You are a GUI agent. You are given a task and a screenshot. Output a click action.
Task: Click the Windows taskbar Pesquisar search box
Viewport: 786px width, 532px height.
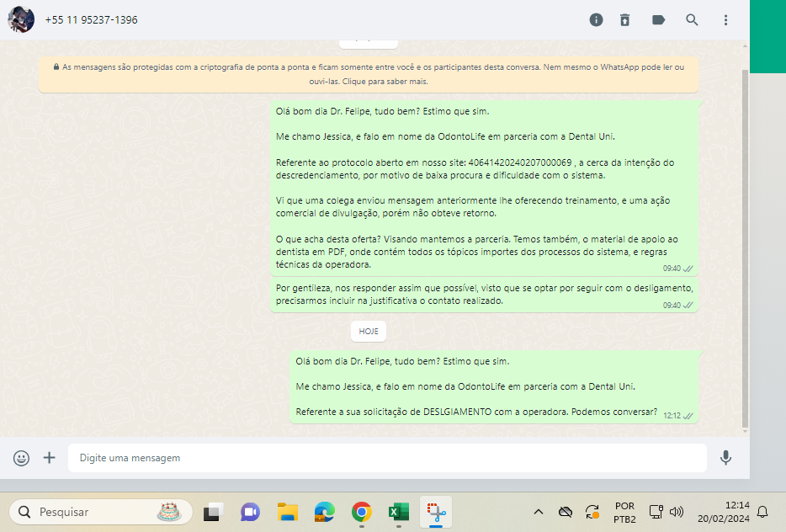point(101,512)
